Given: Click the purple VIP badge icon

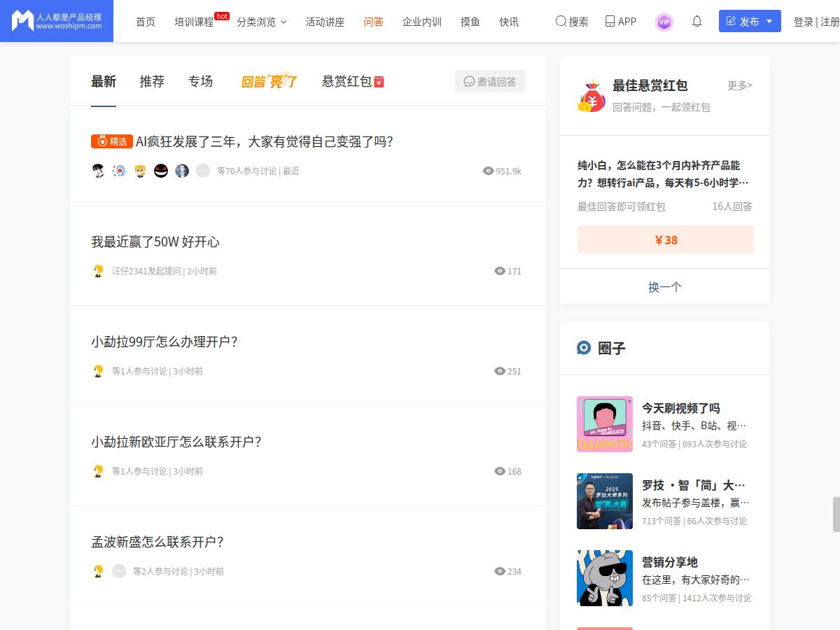Looking at the screenshot, I should coord(664,22).
